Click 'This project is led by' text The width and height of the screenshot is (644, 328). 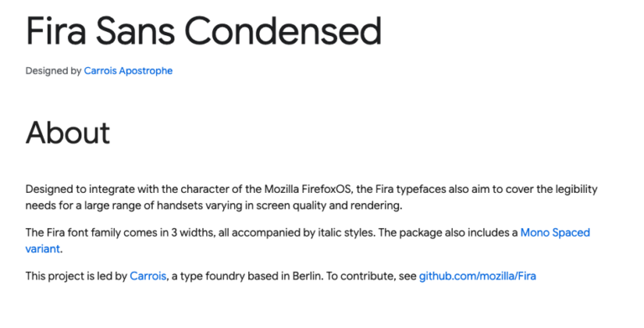tap(76, 276)
